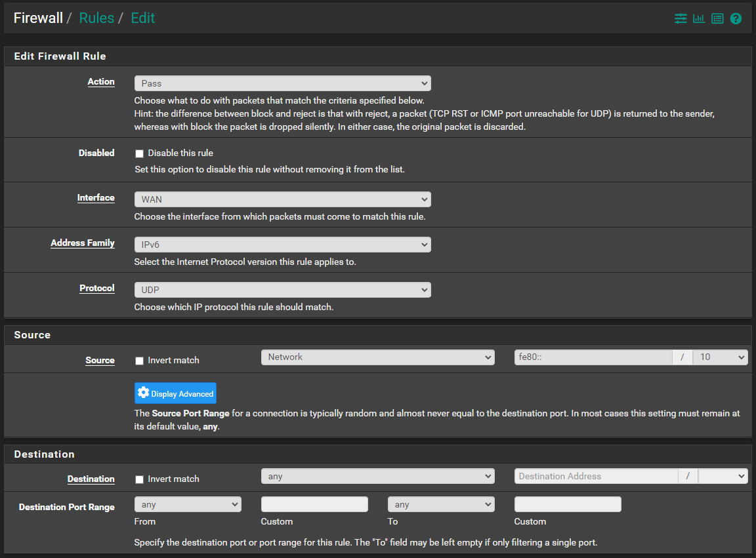Tick the Disable this rule checkbox
The width and height of the screenshot is (756, 558).
(139, 153)
